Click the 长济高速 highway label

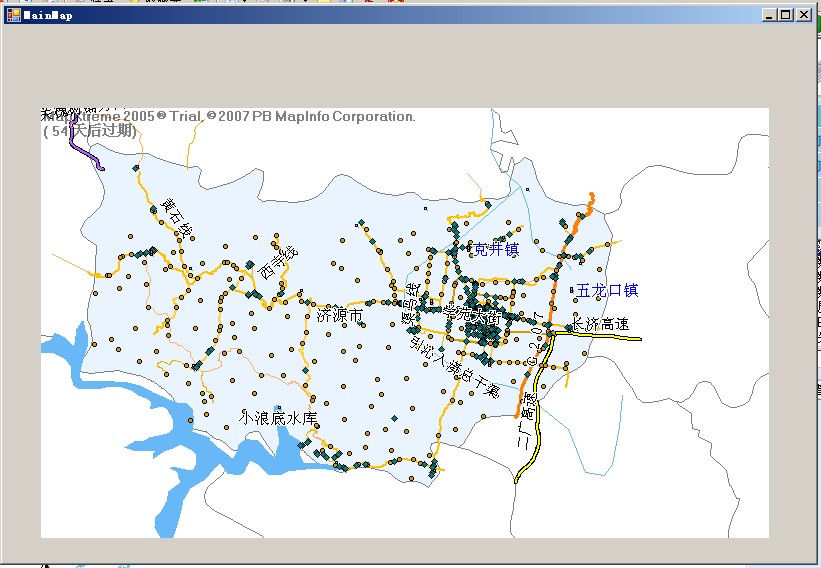click(x=600, y=324)
